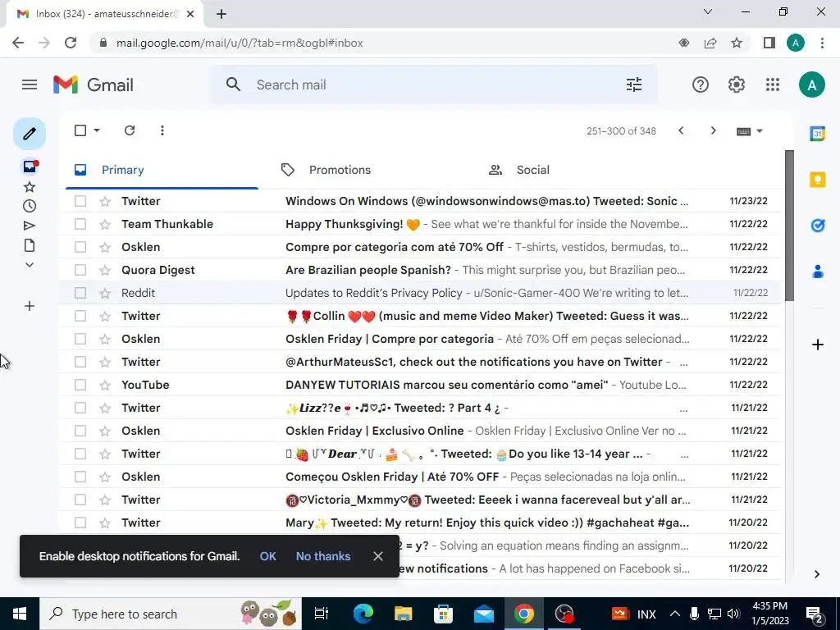Screen dimensions: 840x630
Task: Click the inbox vertical scrollbar
Action: [789, 225]
